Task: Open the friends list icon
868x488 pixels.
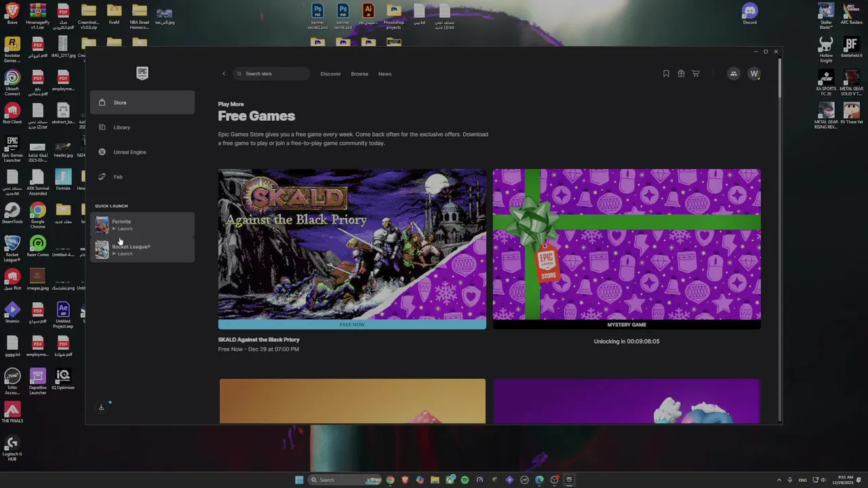Action: tap(733, 74)
